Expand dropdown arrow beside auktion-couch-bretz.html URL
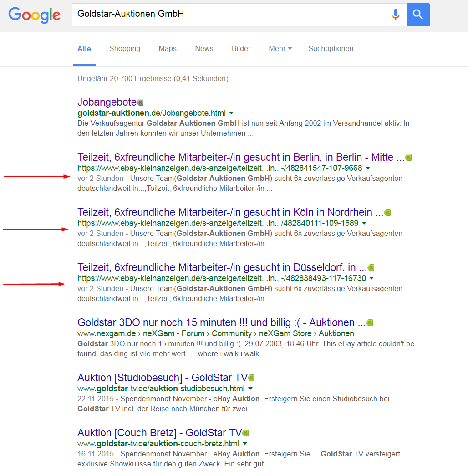Screen dimensions: 468x476 click(245, 444)
